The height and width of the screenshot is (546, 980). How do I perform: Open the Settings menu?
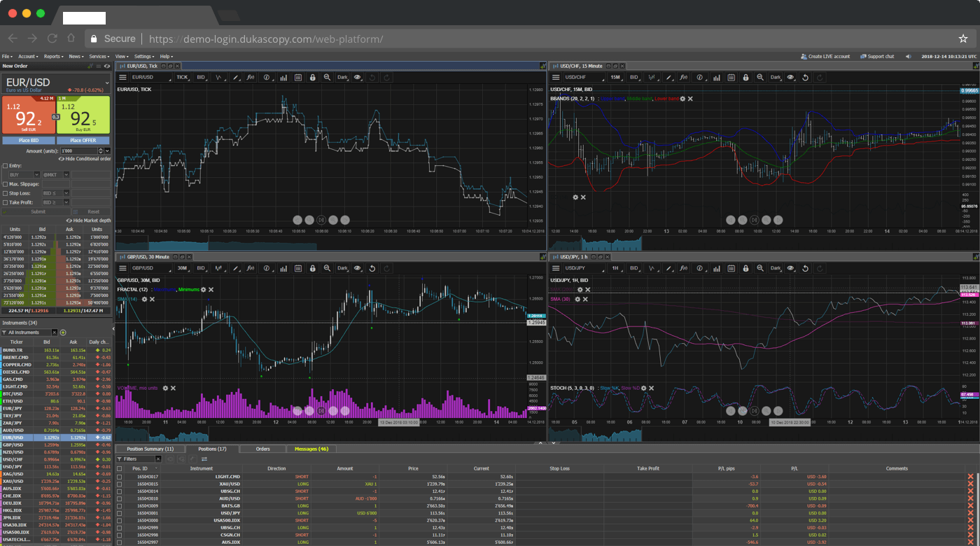click(144, 57)
